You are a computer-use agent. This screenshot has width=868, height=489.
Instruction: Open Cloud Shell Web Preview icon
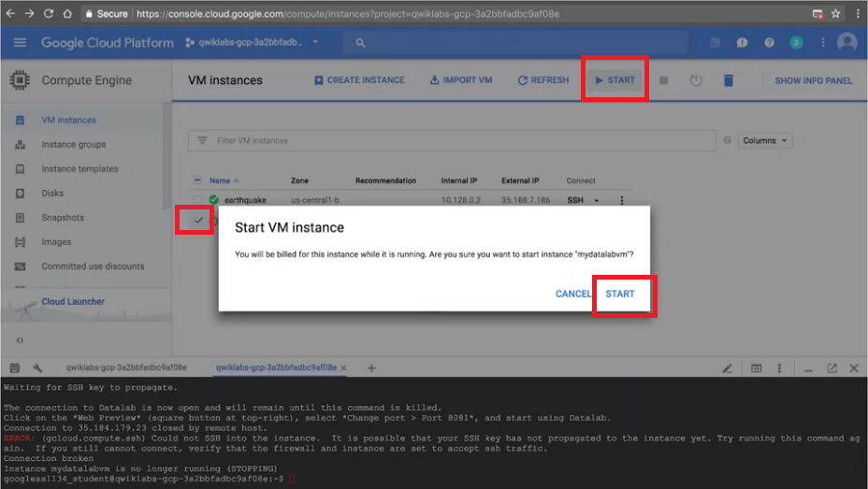point(756,368)
